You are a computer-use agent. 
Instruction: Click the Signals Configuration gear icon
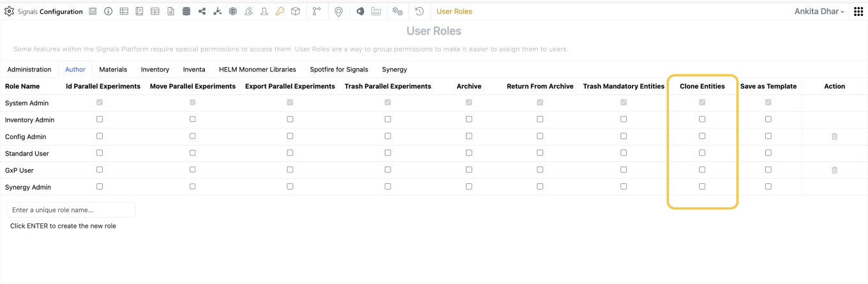point(9,11)
